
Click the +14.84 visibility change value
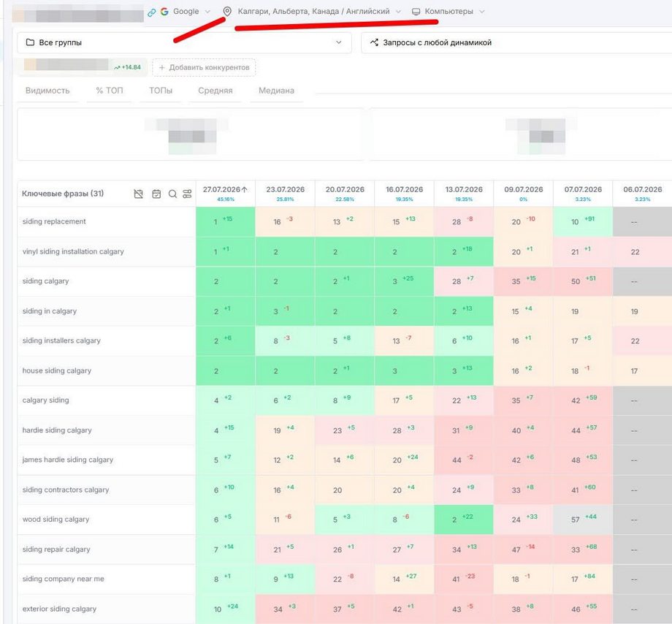[x=131, y=67]
